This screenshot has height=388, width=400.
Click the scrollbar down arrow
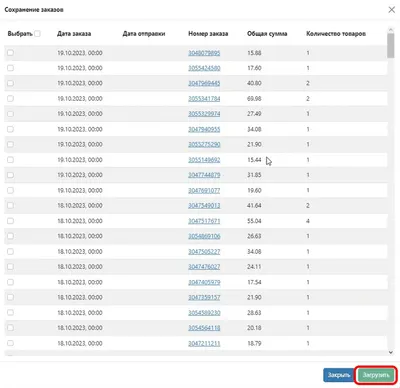pyautogui.click(x=391, y=352)
